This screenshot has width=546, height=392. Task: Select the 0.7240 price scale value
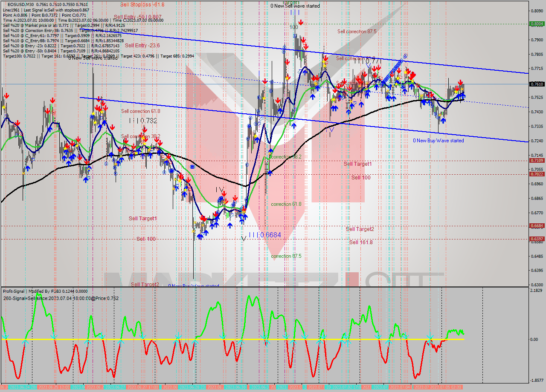pos(536,141)
